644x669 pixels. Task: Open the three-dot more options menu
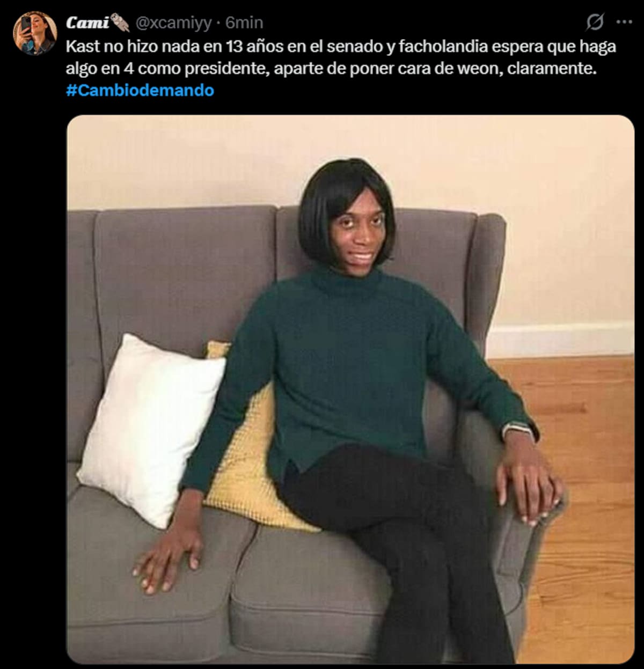624,23
